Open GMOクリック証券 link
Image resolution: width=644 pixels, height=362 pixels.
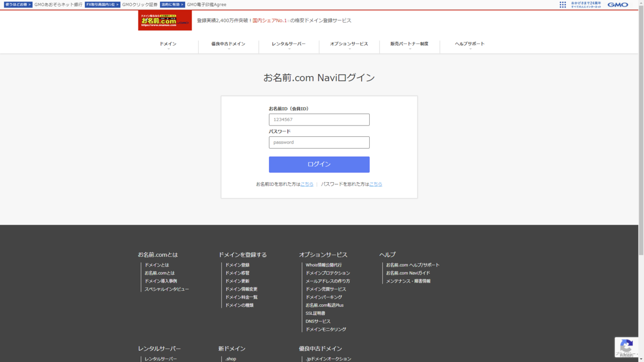click(140, 4)
